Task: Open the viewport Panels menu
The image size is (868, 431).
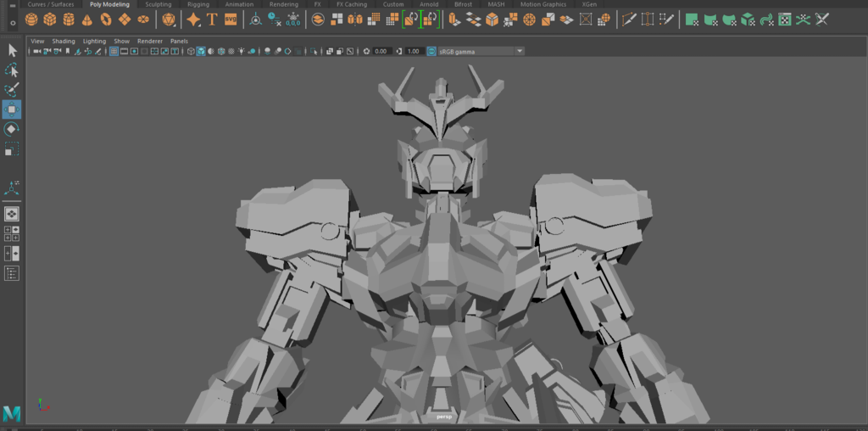Action: tap(180, 41)
